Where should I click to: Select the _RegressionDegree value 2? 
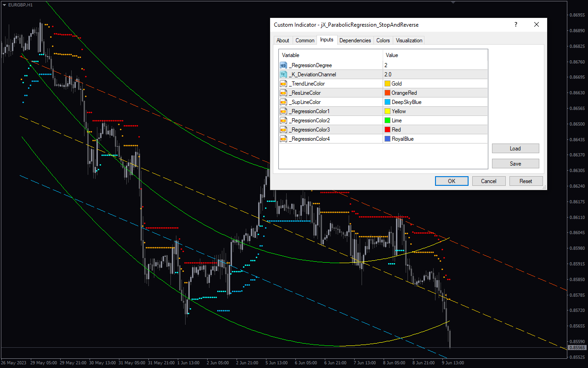[386, 65]
